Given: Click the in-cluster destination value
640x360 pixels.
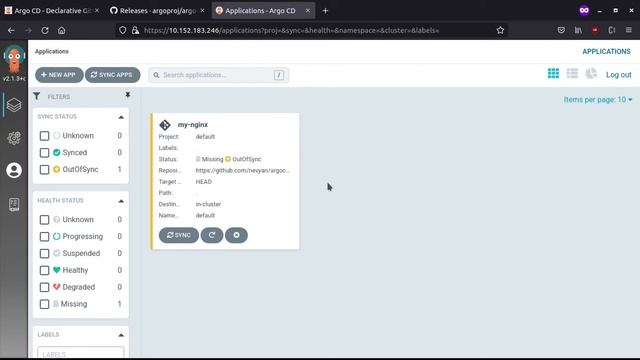Looking at the screenshot, I should pos(208,204).
